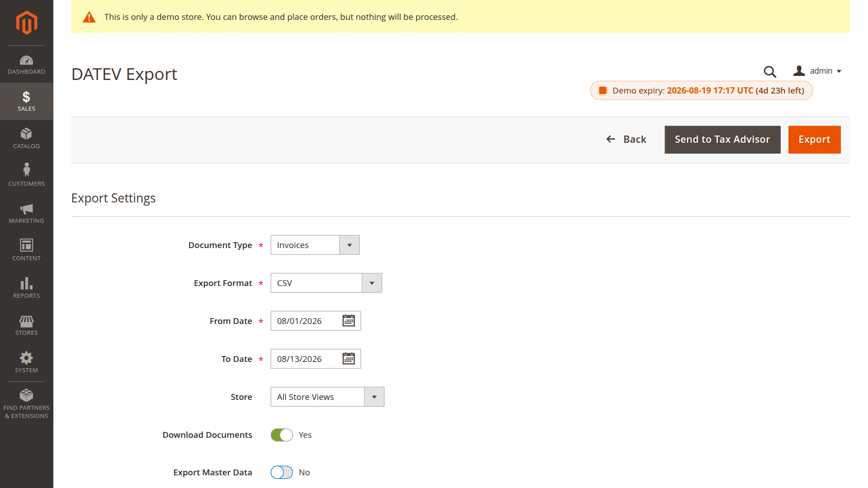This screenshot has width=868, height=488.
Task: Click the demo expiry orange indicator
Action: click(603, 90)
